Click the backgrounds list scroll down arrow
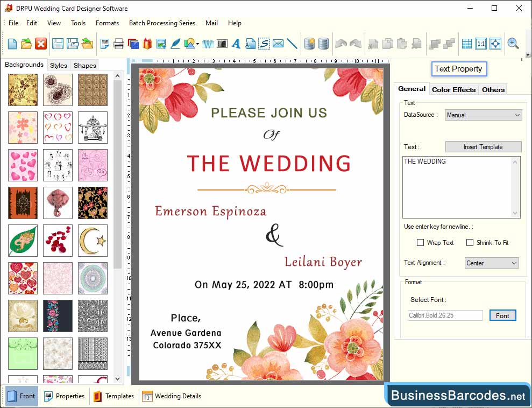The width and height of the screenshot is (532, 408). pos(117,379)
